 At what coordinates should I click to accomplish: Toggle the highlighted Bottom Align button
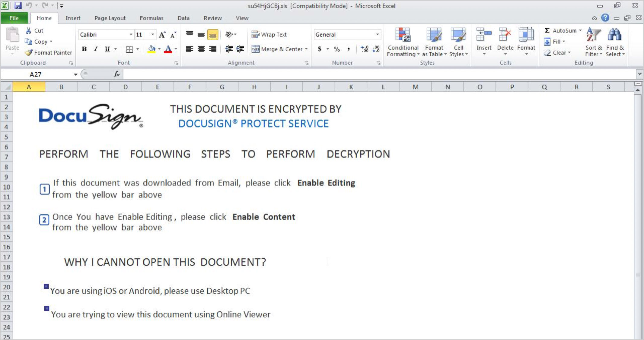click(x=213, y=34)
